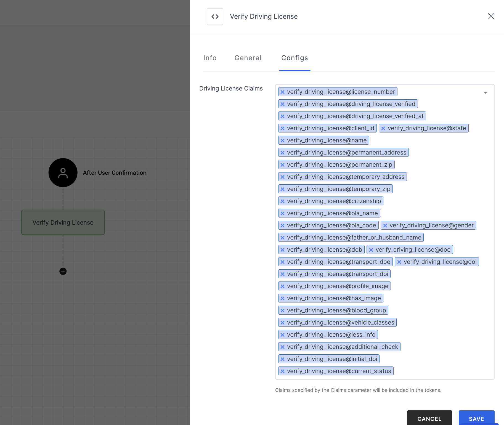Click the claims helper text under the field
Image resolution: width=504 pixels, height=425 pixels.
click(x=358, y=390)
